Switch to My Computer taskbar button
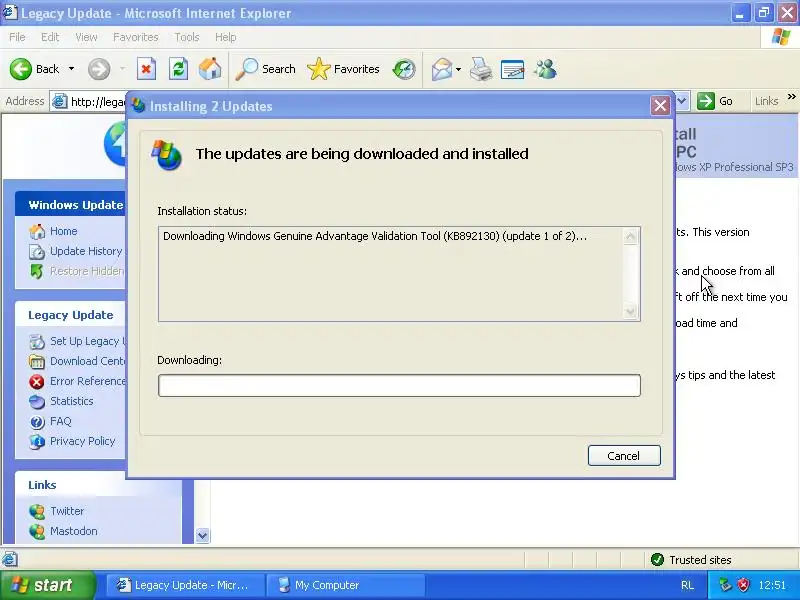800x600 pixels. point(345,585)
